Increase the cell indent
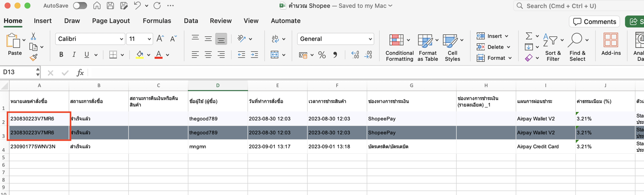The height and width of the screenshot is (195, 644). (x=254, y=55)
